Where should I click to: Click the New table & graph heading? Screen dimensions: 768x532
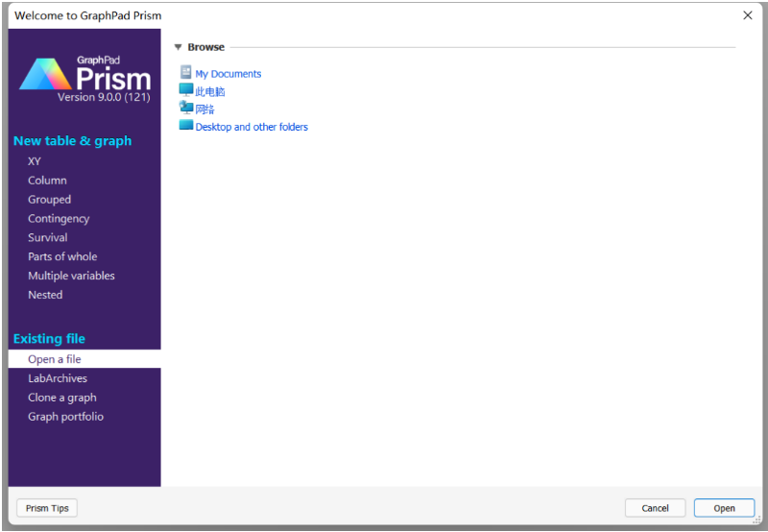click(73, 140)
